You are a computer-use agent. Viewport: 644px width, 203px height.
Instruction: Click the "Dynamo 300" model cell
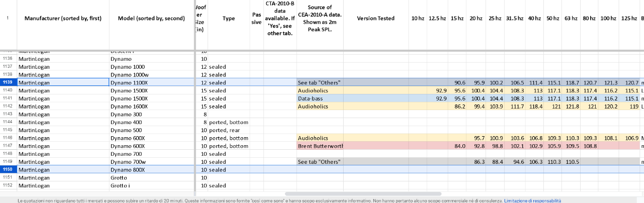coord(151,114)
